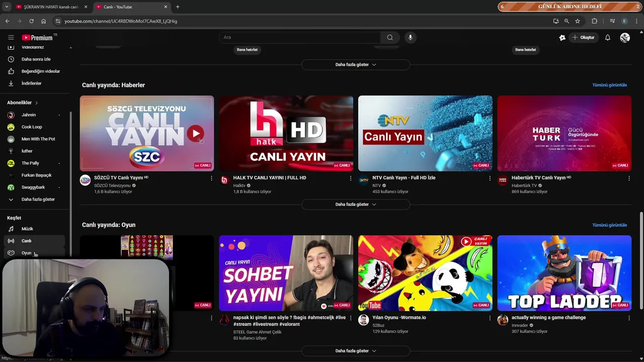Open the Abonelikler section heading
Screen dimensions: 644x362
[22, 103]
